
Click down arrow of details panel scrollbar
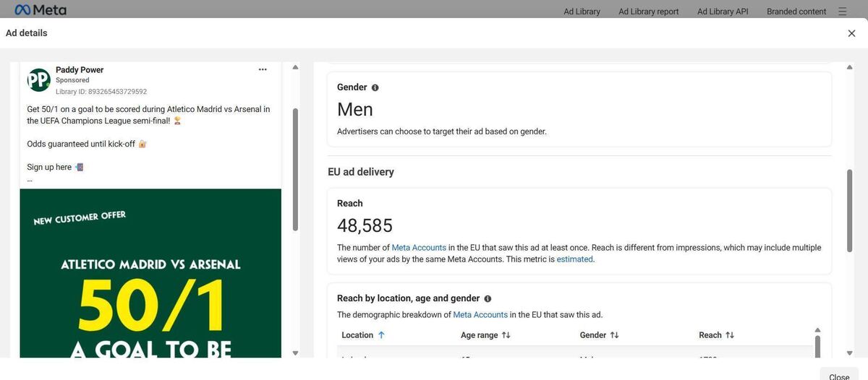pos(849,353)
